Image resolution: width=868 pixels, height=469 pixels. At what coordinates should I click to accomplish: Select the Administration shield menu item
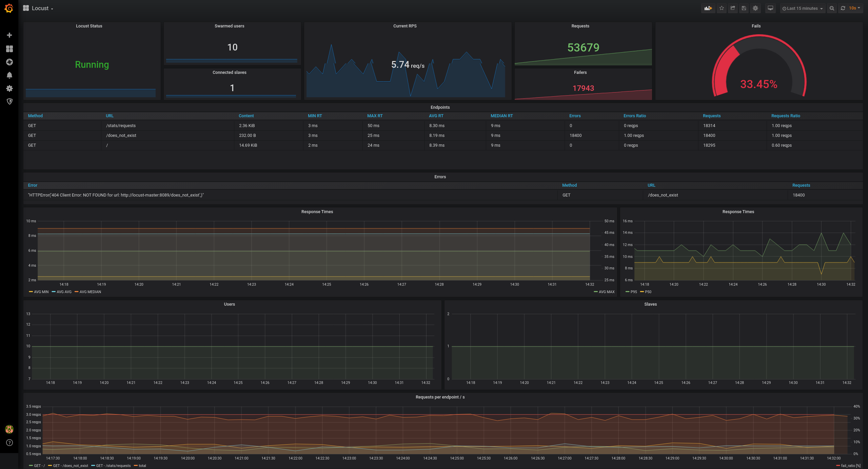tap(9, 102)
